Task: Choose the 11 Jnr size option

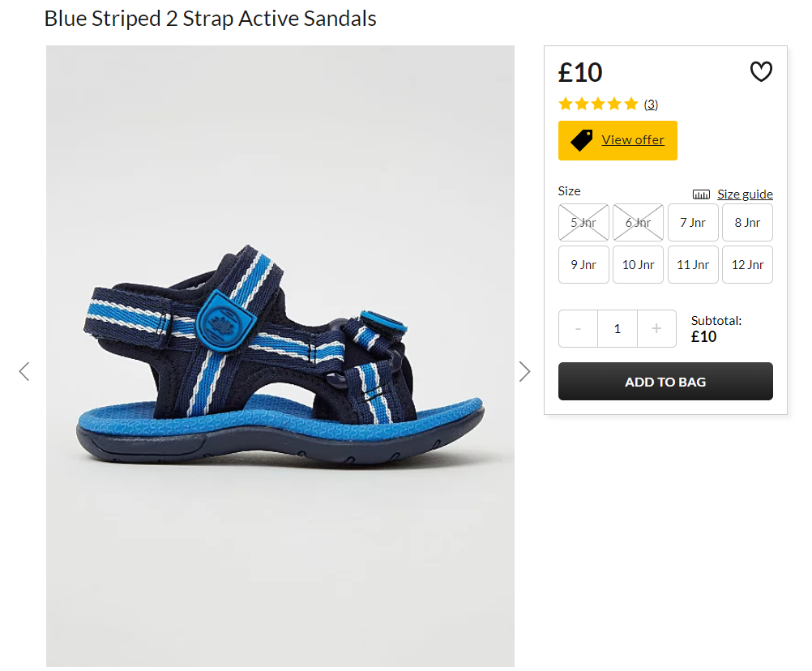Action: click(x=693, y=264)
